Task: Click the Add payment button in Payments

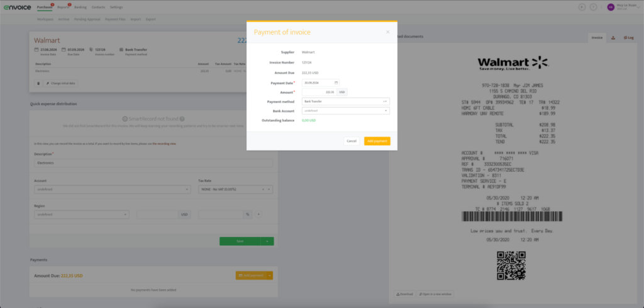Action: [x=251, y=275]
